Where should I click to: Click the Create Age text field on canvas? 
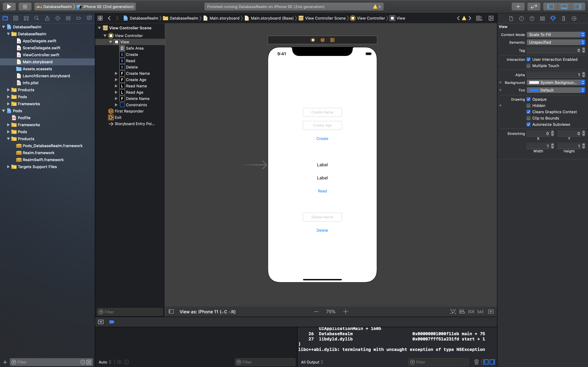322,125
